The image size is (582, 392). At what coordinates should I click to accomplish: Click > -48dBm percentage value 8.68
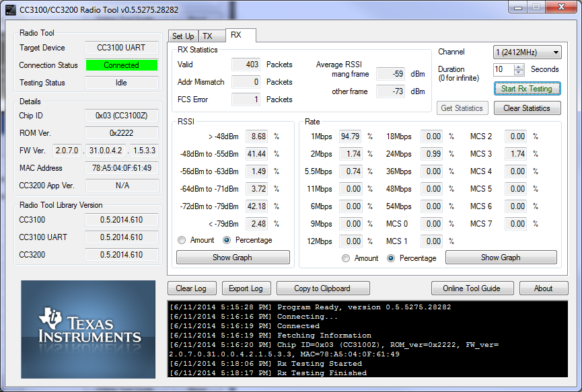tap(257, 136)
